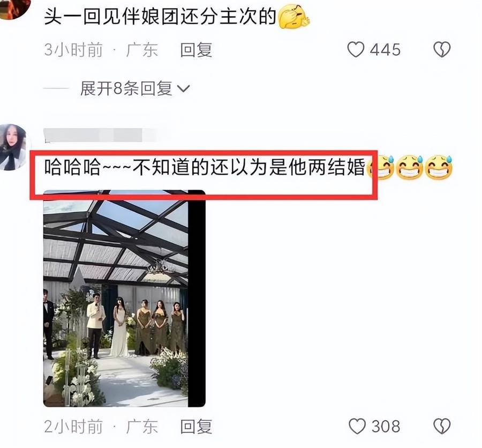Open the avatar of the second commenter
Screen dimensions: 482x448
pos(13,147)
